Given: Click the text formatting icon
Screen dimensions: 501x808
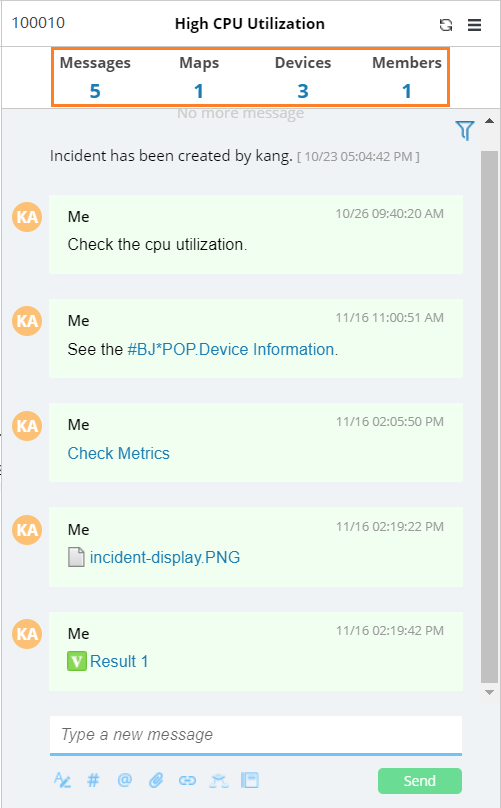Looking at the screenshot, I should (62, 780).
